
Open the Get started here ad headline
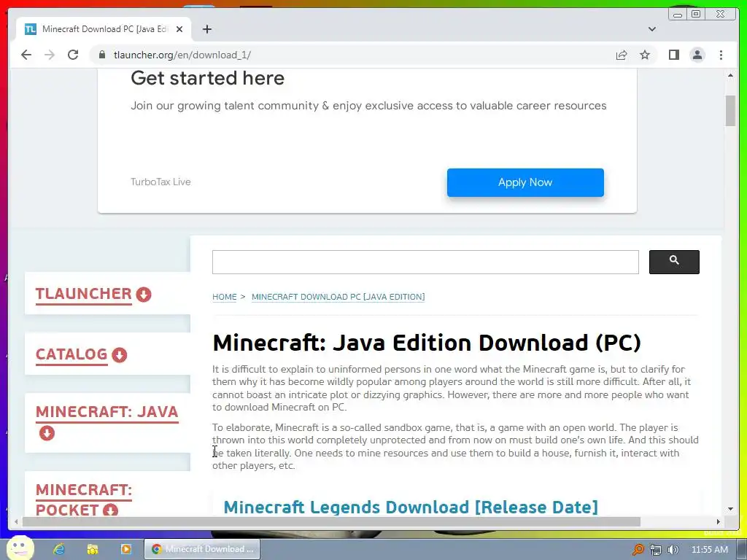[207, 78]
